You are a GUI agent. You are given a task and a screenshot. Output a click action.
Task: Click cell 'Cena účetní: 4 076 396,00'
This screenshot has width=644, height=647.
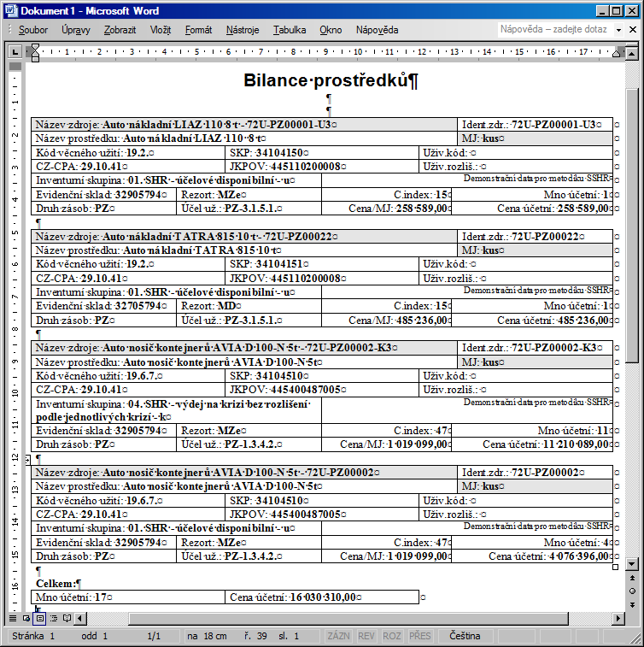click(x=532, y=556)
